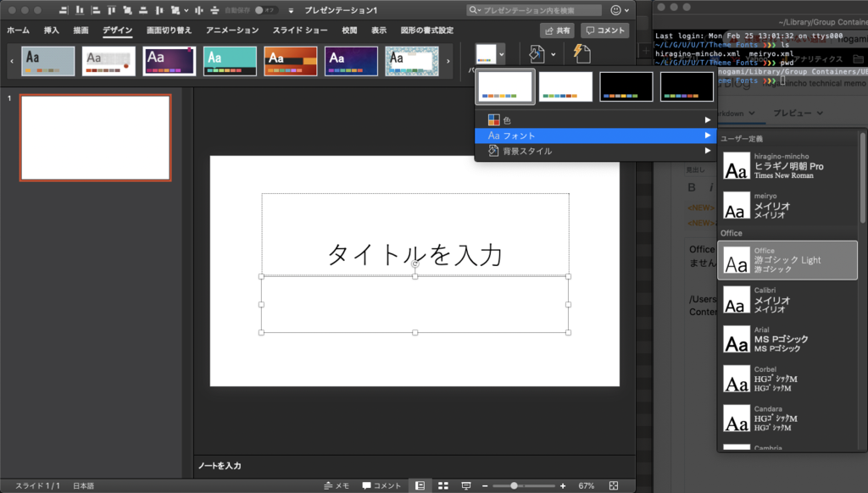
Task: Select slide 1 thumbnail in the panel
Action: 95,138
